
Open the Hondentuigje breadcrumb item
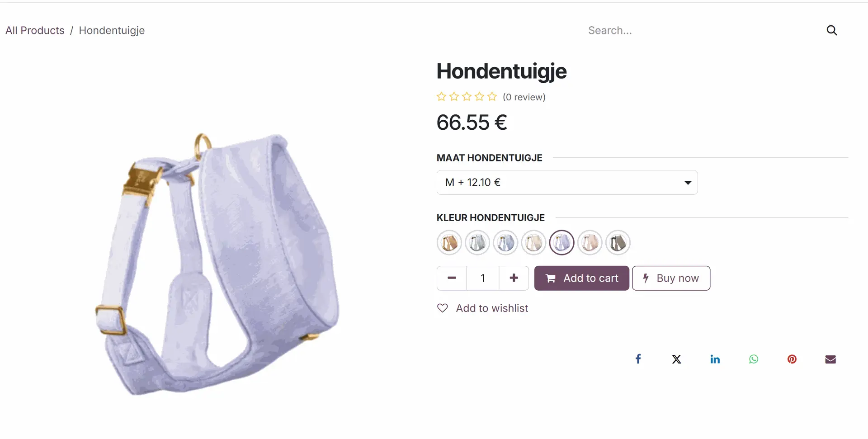(x=112, y=30)
